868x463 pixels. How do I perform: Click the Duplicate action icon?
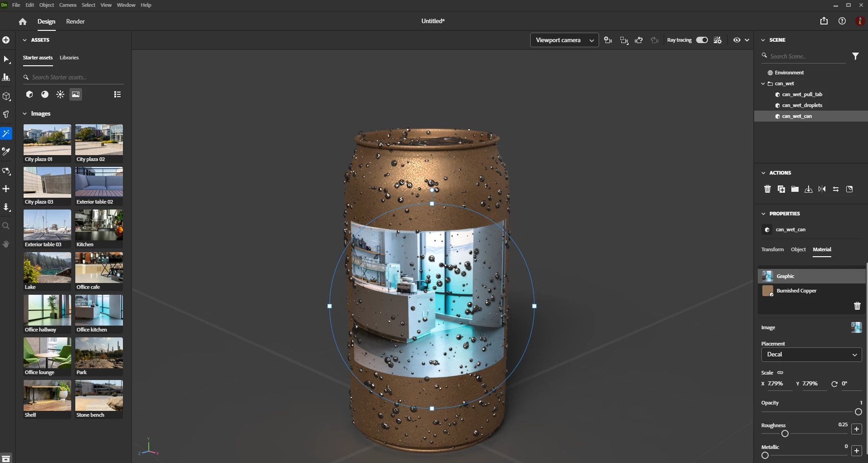(781, 189)
